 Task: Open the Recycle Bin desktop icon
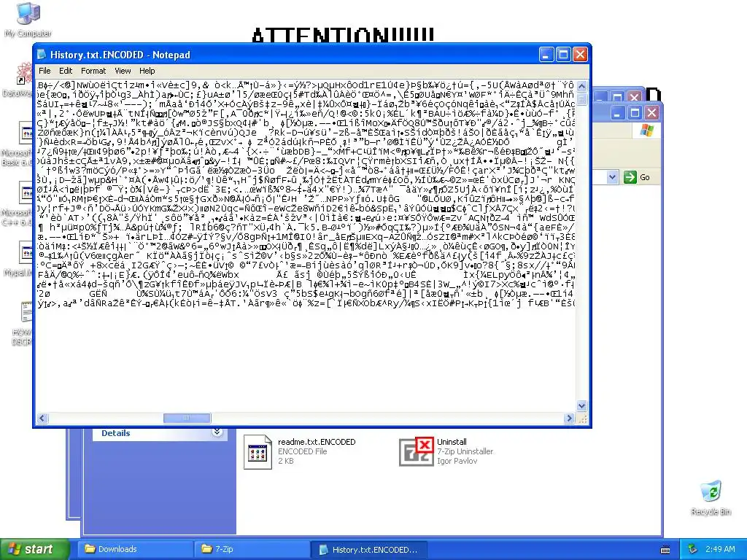711,498
